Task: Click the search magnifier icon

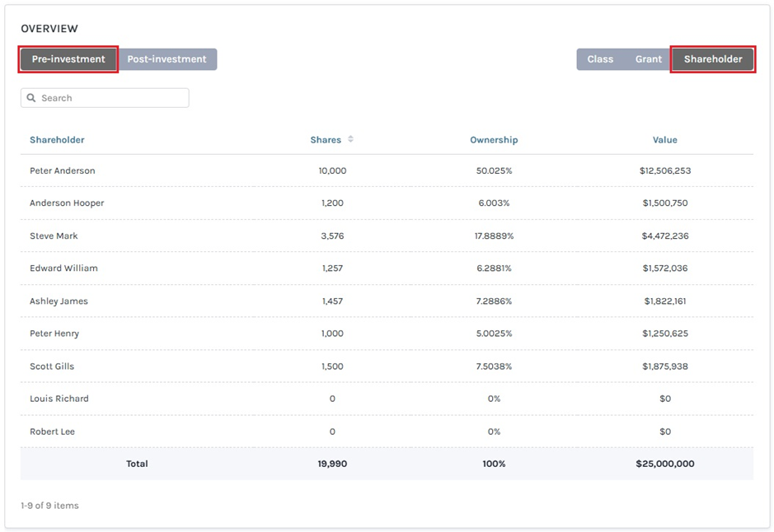Action: 31,98
